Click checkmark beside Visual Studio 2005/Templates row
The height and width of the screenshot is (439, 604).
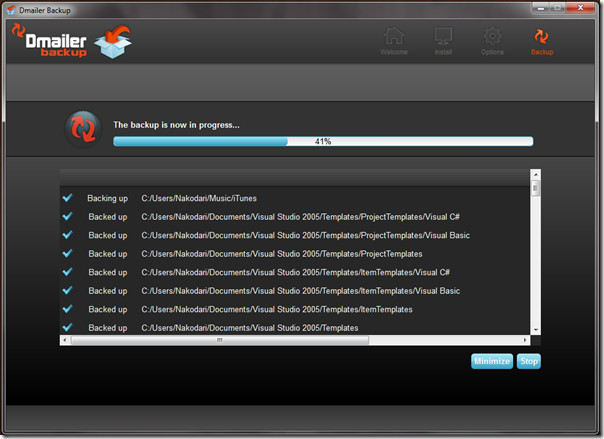67,327
